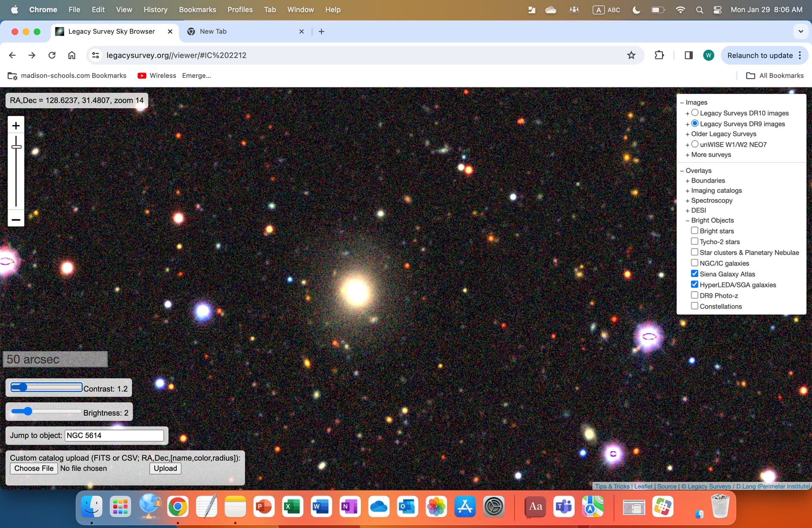Bookmark this page with the star icon

click(631, 55)
